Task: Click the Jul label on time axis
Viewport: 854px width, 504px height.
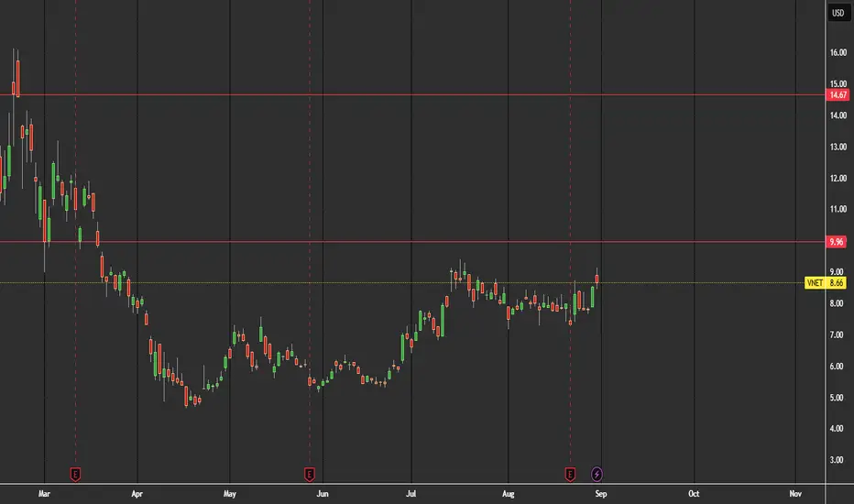Action: [411, 494]
